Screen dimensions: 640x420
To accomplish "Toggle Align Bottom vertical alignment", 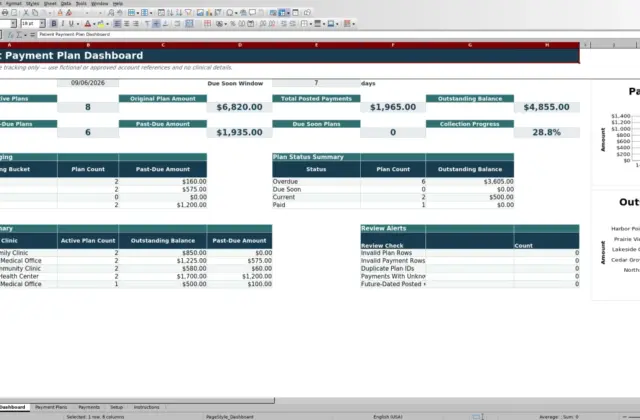I will coord(165,24).
